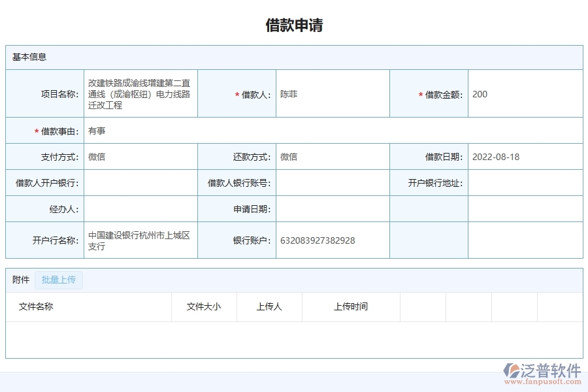Click the 开户银行地址 field
The width and height of the screenshot is (588, 392).
tap(525, 183)
